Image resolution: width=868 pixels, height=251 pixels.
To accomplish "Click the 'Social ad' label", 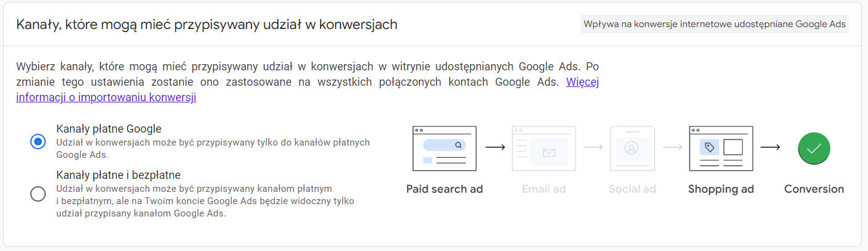I will click(x=632, y=189).
